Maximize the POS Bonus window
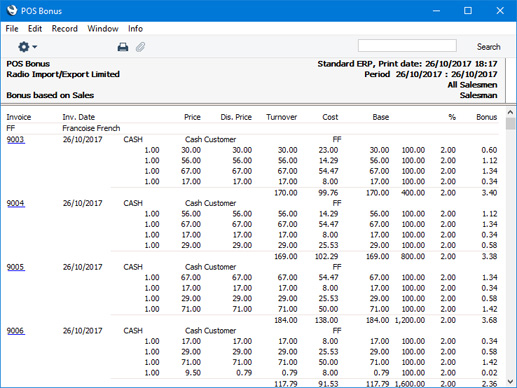The width and height of the screenshot is (517, 388). click(468, 11)
